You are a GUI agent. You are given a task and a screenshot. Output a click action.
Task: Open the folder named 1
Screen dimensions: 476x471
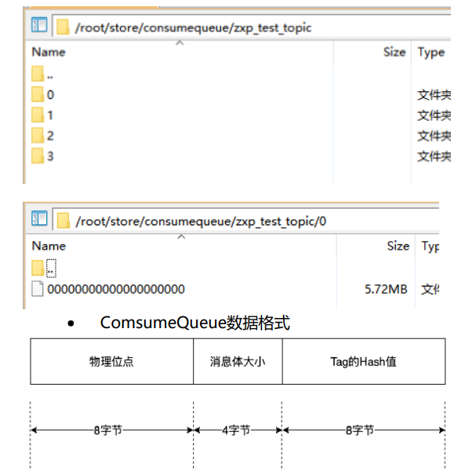pyautogui.click(x=50, y=115)
